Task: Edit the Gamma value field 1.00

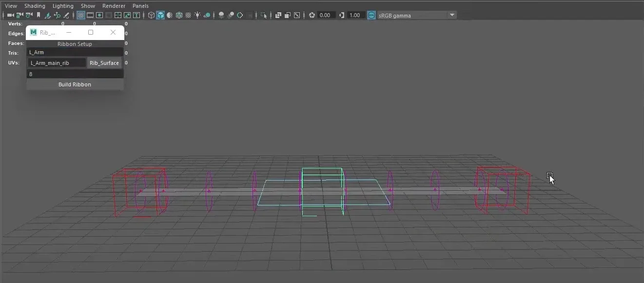Action: click(x=355, y=15)
